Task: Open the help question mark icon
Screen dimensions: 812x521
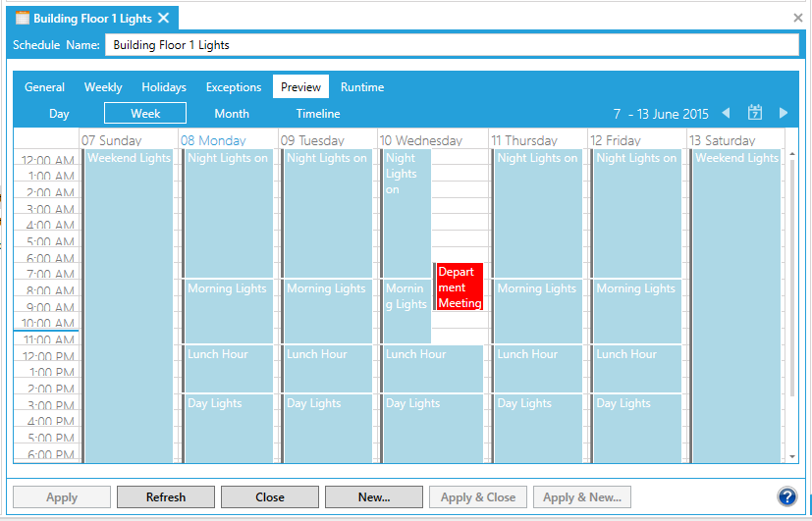Action: click(x=785, y=496)
